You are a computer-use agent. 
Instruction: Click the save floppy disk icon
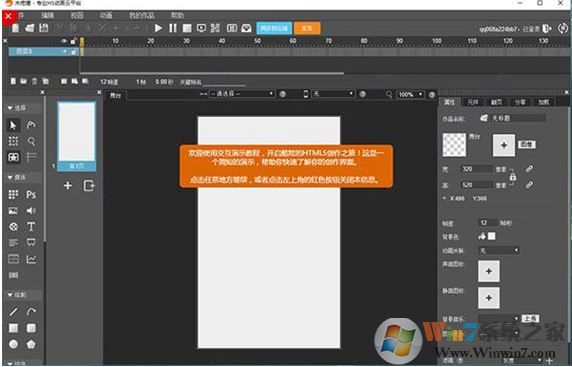44,28
